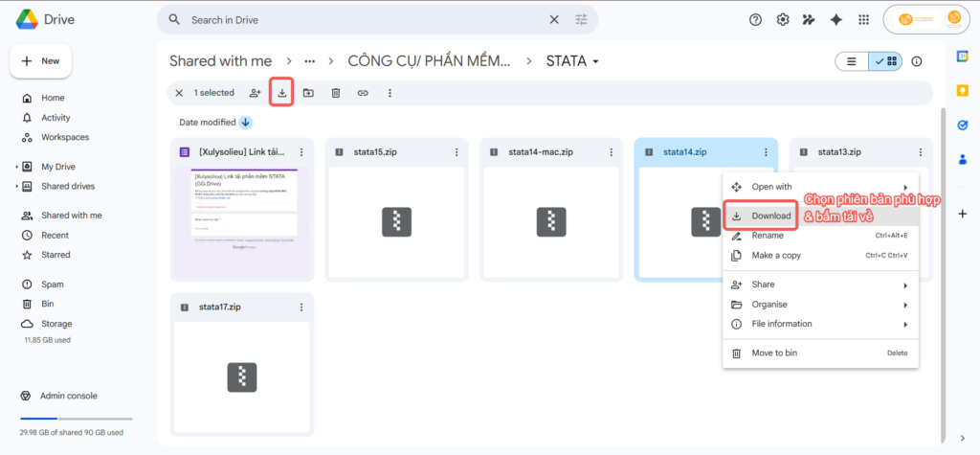Click the New button
Image resolution: width=980 pixels, height=455 pixels.
pyautogui.click(x=40, y=60)
